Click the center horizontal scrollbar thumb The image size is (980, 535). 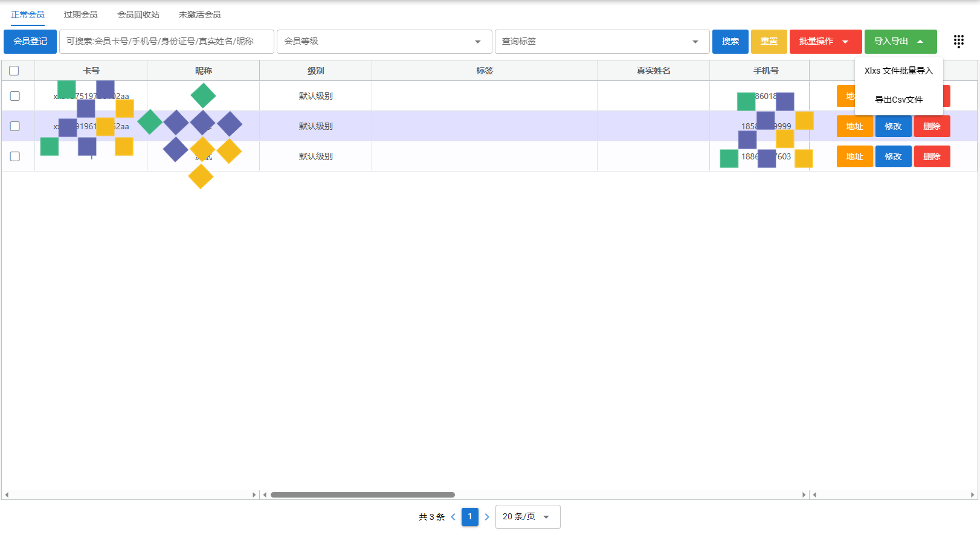pyautogui.click(x=363, y=495)
